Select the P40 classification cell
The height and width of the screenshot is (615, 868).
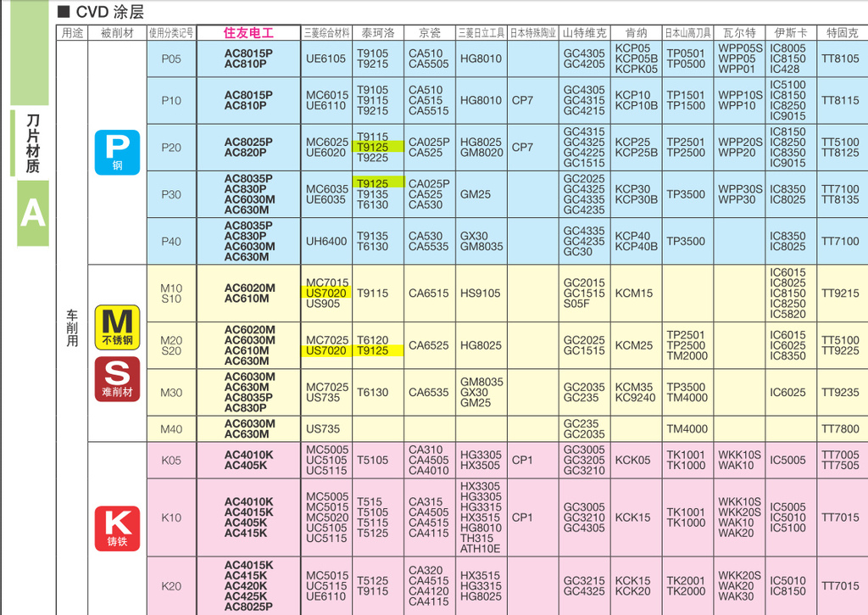(x=171, y=241)
